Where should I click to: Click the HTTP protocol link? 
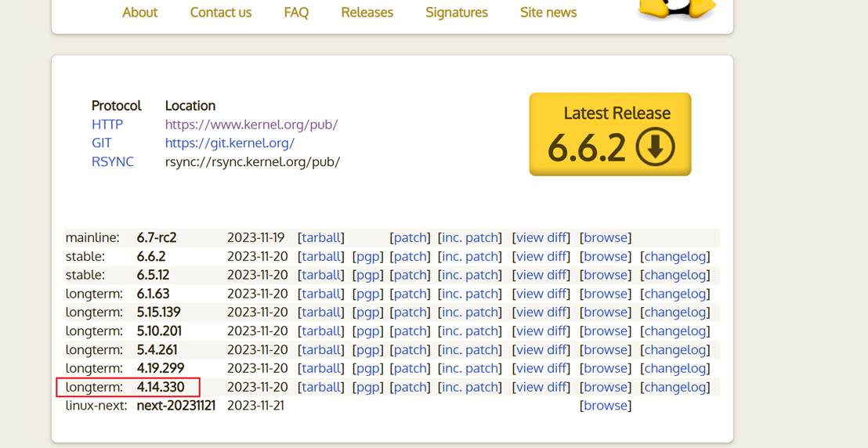pyautogui.click(x=107, y=125)
